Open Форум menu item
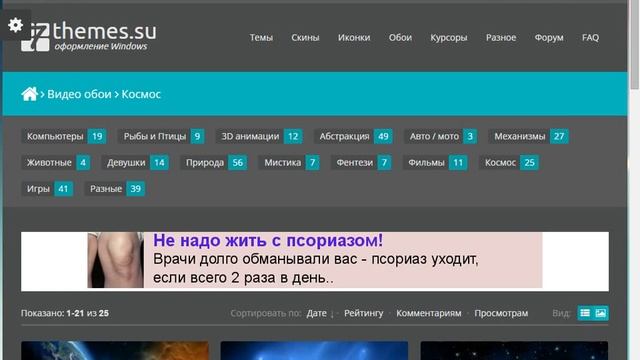 (x=549, y=38)
